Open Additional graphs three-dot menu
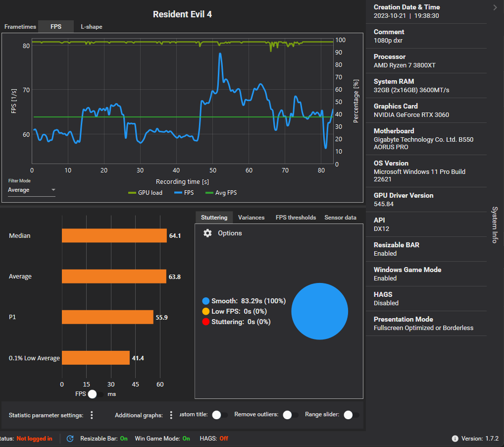This screenshot has width=504, height=447. point(171,415)
